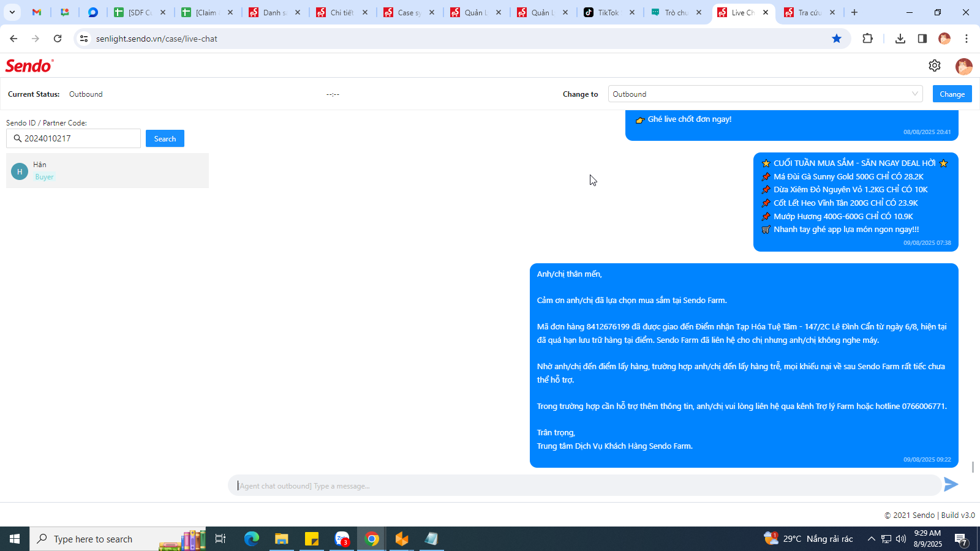Open the Windows Start menu
The width and height of the screenshot is (980, 551).
click(x=15, y=539)
